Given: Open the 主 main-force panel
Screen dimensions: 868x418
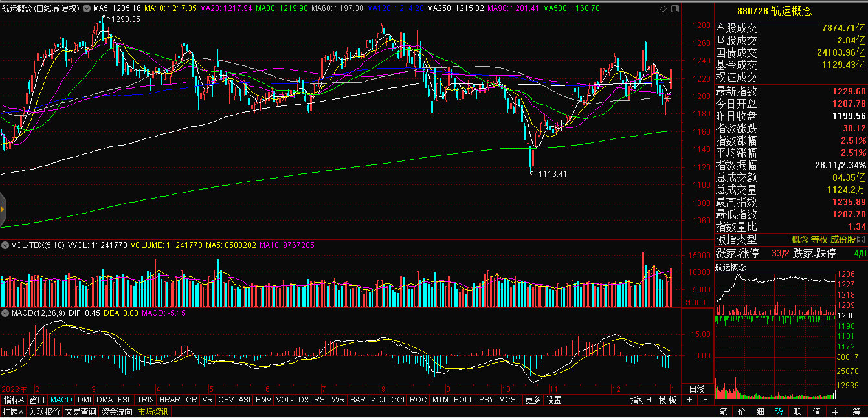Looking at the screenshot, I should click(x=835, y=412).
